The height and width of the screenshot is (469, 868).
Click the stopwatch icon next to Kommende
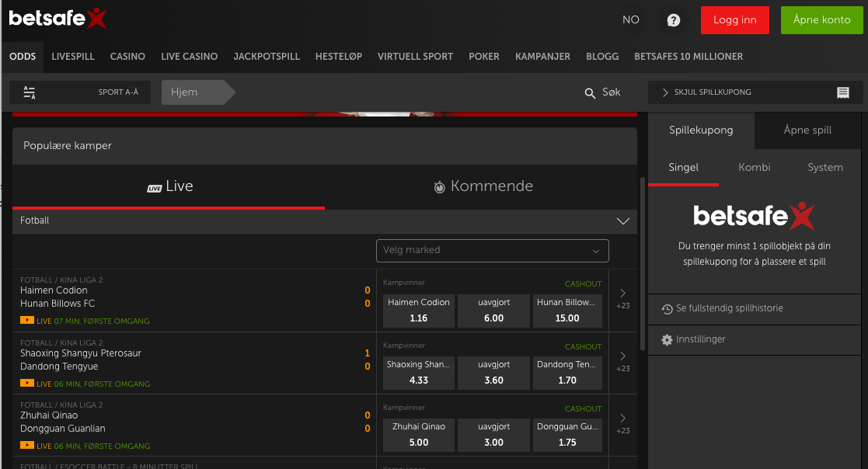pos(440,187)
